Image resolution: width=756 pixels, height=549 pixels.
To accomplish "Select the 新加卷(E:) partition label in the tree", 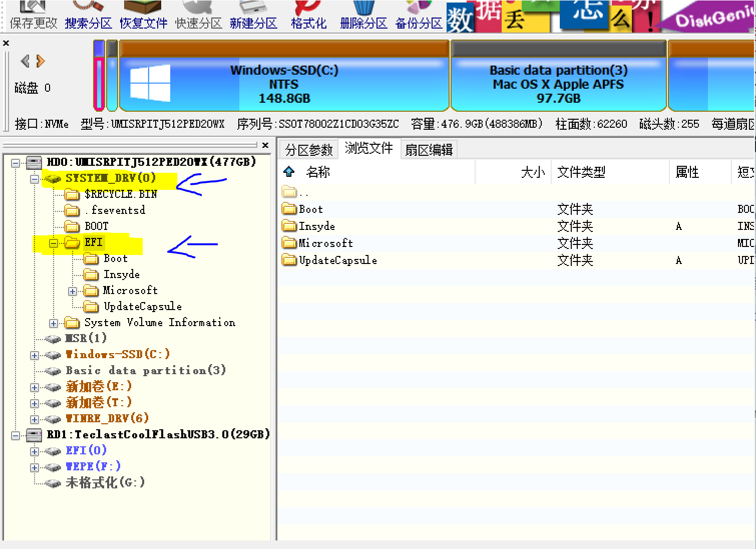I will pos(99,386).
